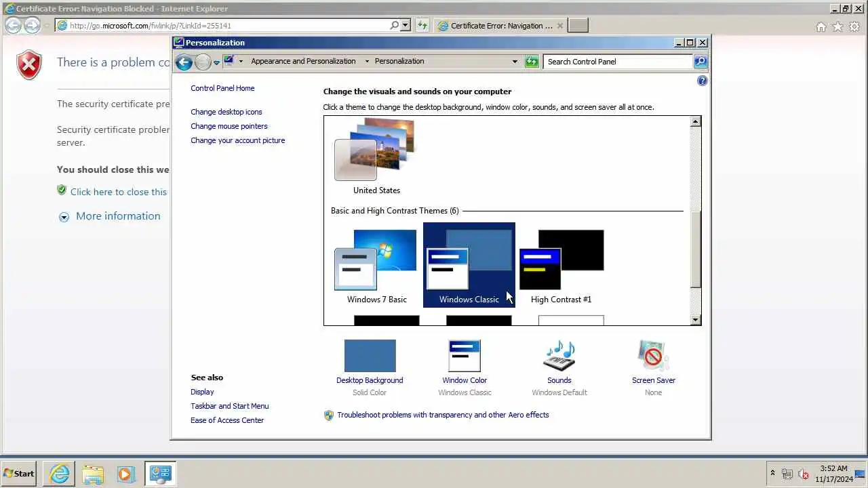Click the Internet Explorer Home icon
868x488 pixels.
click(821, 26)
